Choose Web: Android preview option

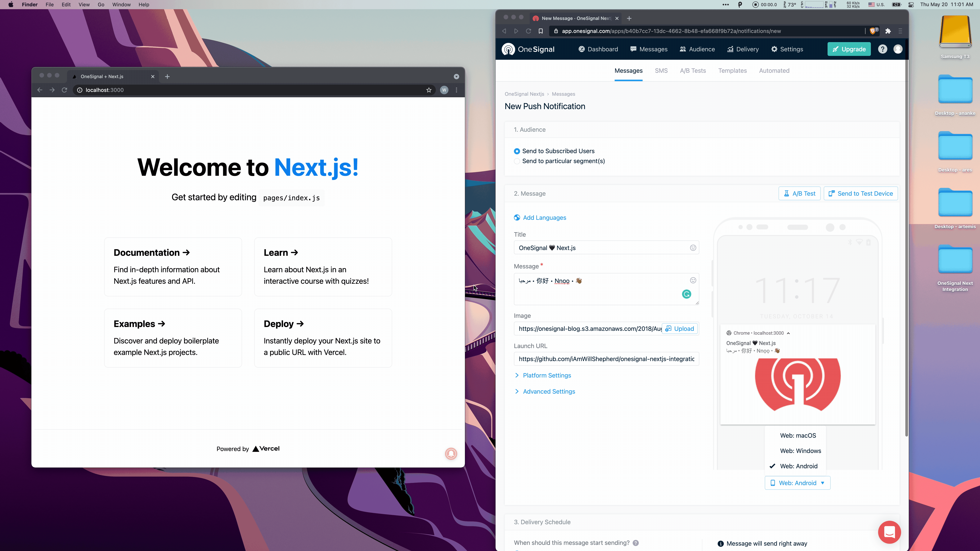coord(798,466)
